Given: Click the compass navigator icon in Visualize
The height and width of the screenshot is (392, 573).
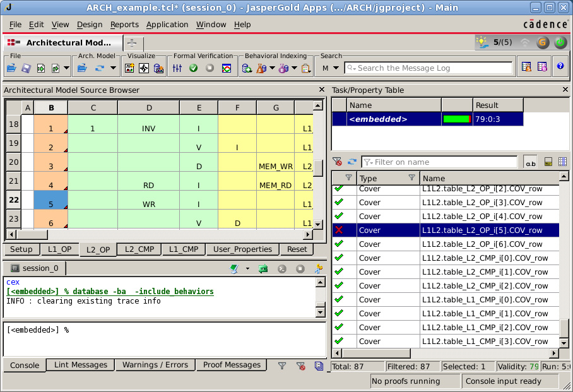Looking at the screenshot, I should 144,68.
